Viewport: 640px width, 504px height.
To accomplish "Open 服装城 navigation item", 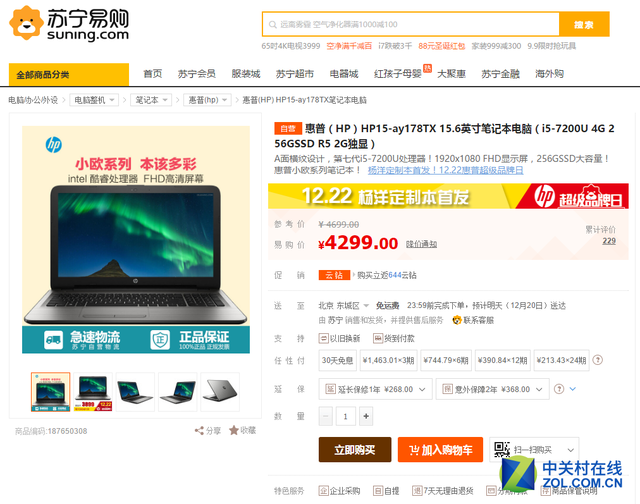I will (x=246, y=74).
